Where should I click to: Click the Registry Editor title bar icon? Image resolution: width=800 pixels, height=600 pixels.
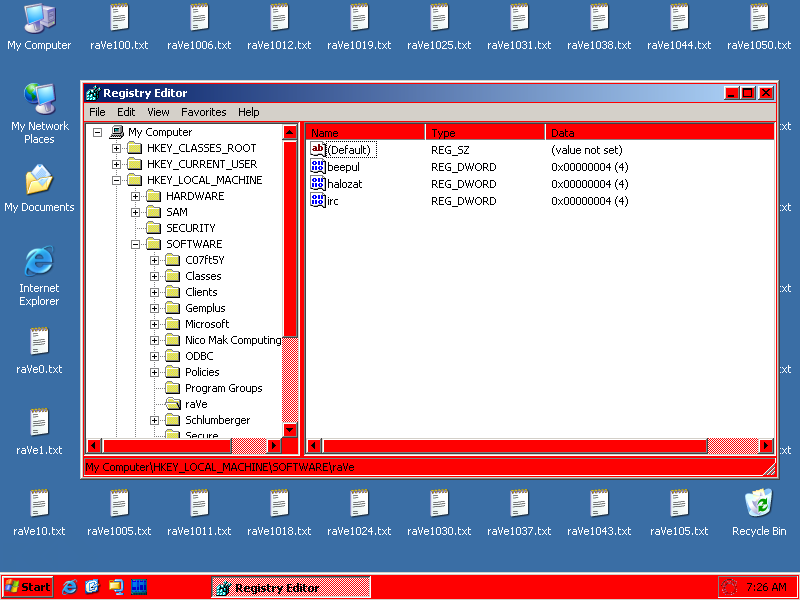click(x=93, y=93)
